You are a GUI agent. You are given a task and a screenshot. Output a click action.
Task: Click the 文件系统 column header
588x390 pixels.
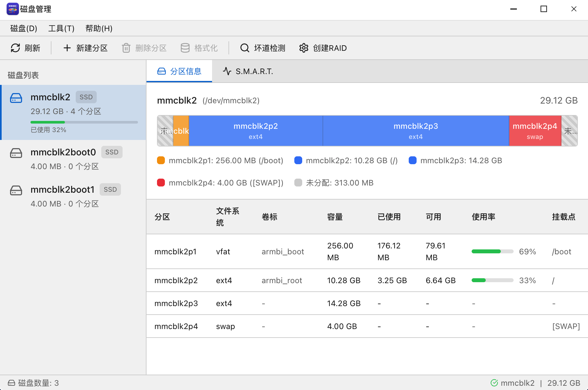click(x=228, y=217)
